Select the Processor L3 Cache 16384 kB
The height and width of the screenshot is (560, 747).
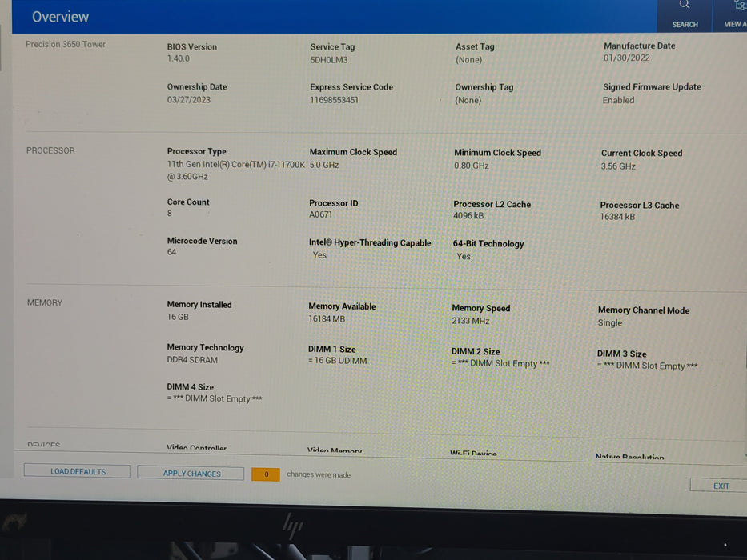pyautogui.click(x=617, y=217)
